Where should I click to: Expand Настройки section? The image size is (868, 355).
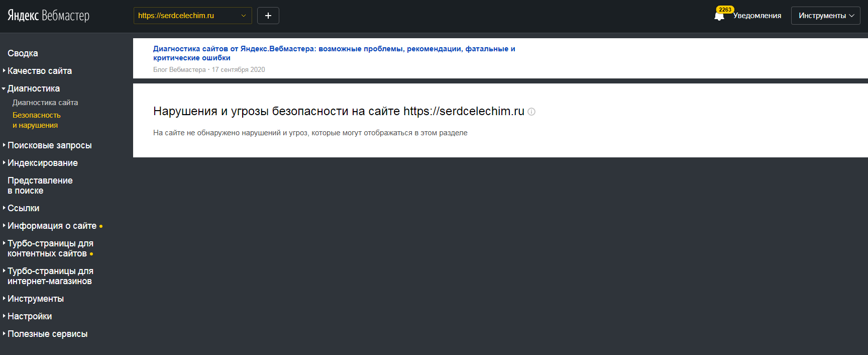[x=30, y=316]
